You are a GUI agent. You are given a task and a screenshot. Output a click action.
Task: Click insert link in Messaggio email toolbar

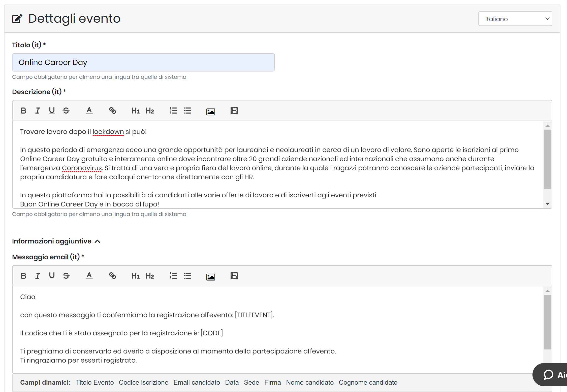pos(112,276)
